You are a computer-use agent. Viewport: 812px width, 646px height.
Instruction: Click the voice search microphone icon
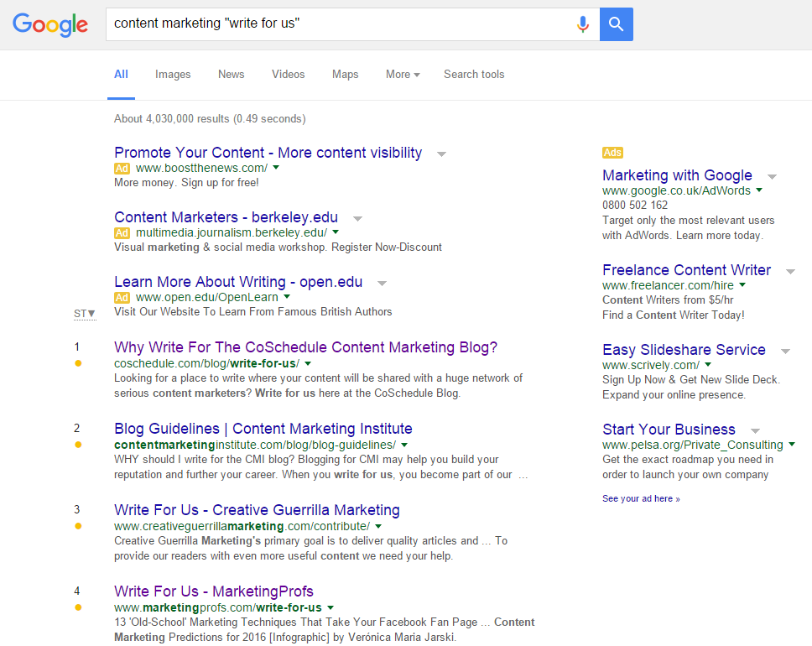(x=582, y=24)
